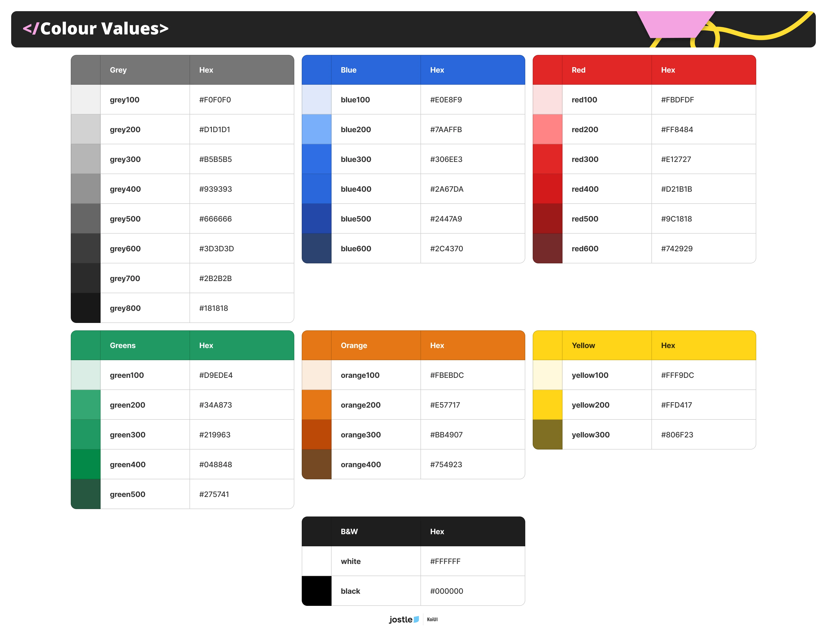
Task: Pick the yellow300 colour swatch
Action: pos(548,434)
